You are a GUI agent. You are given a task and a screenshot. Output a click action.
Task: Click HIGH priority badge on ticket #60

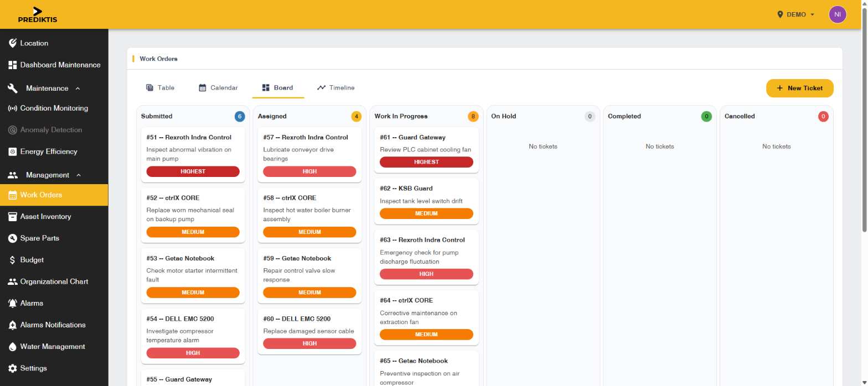[x=309, y=343]
